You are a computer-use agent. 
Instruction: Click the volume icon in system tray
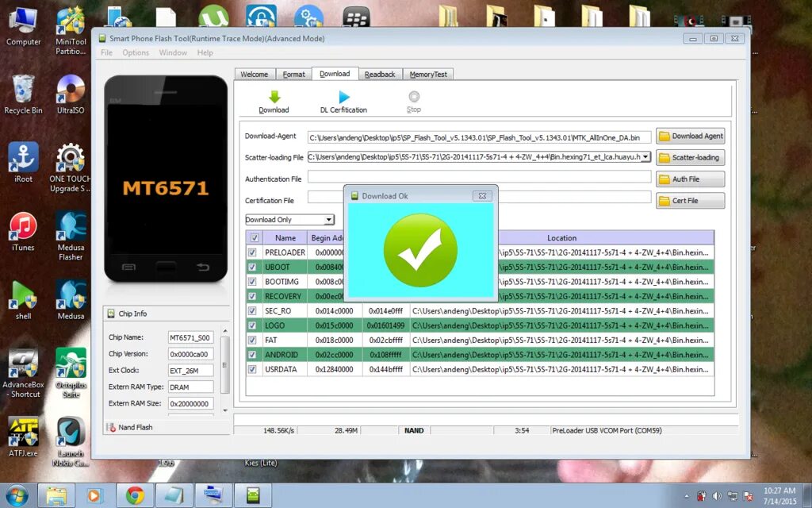pyautogui.click(x=717, y=496)
